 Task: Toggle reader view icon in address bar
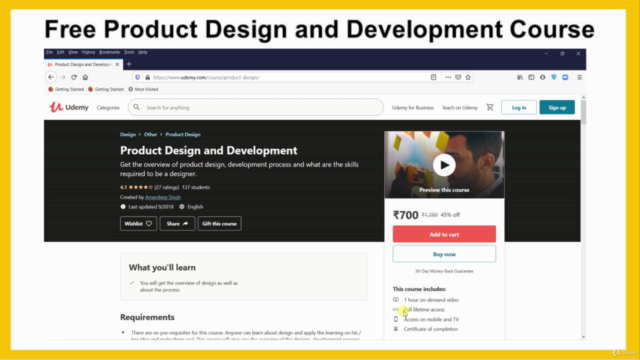click(x=433, y=77)
